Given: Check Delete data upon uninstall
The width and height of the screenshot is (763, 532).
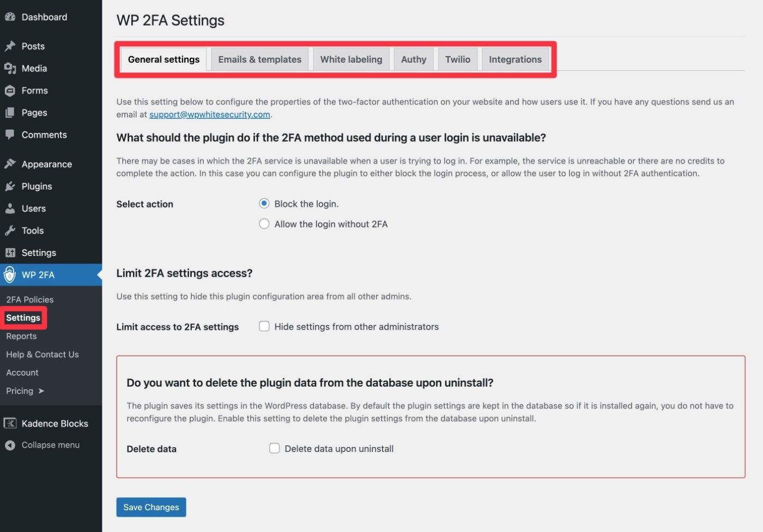Looking at the screenshot, I should [275, 448].
